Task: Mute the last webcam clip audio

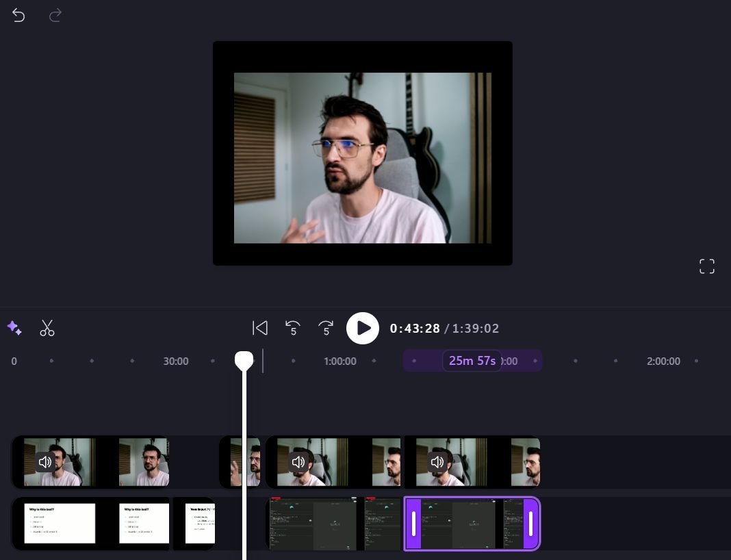Action: [x=437, y=462]
